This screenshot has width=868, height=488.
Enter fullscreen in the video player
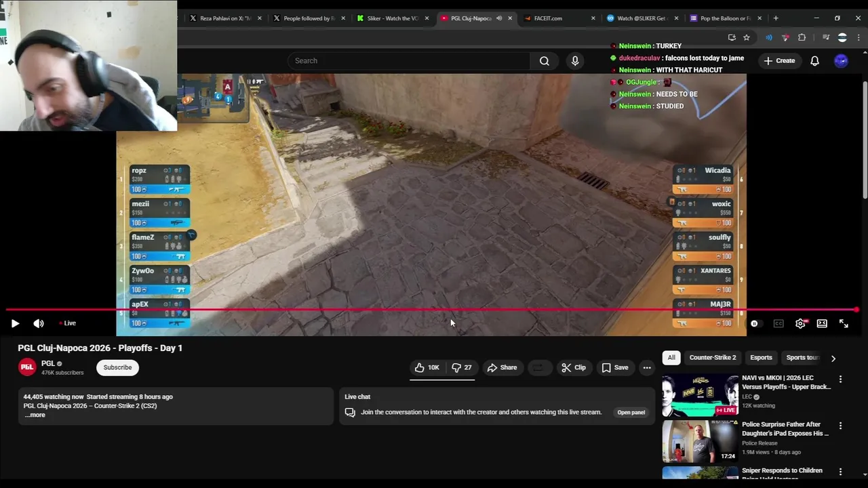tap(844, 323)
